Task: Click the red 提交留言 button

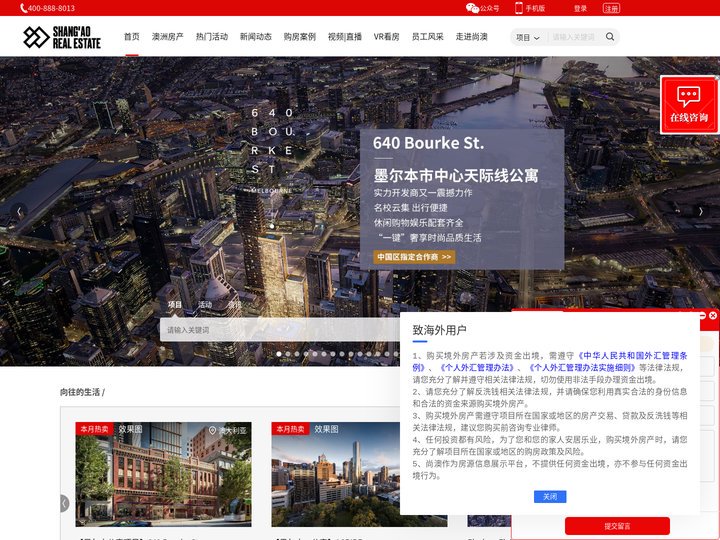Action: click(617, 526)
